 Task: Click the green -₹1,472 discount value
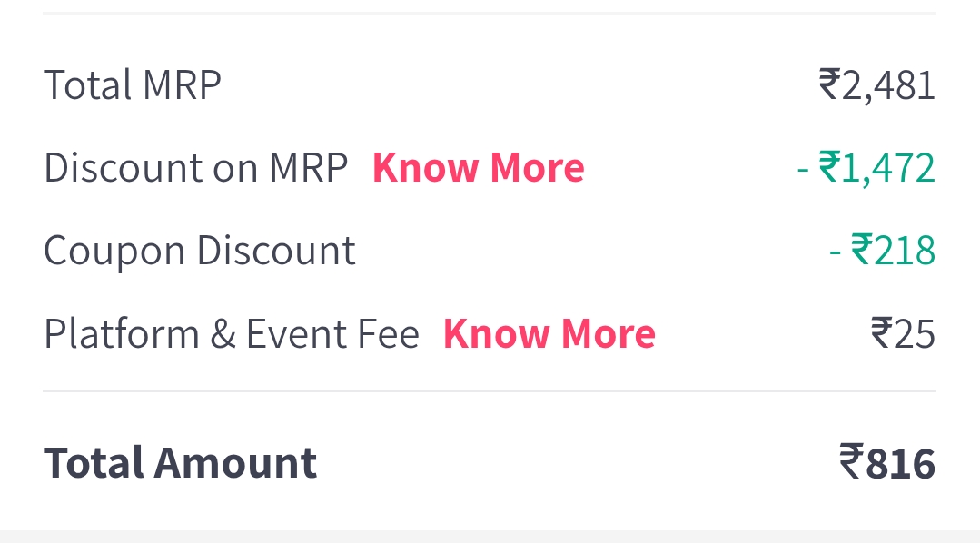866,168
